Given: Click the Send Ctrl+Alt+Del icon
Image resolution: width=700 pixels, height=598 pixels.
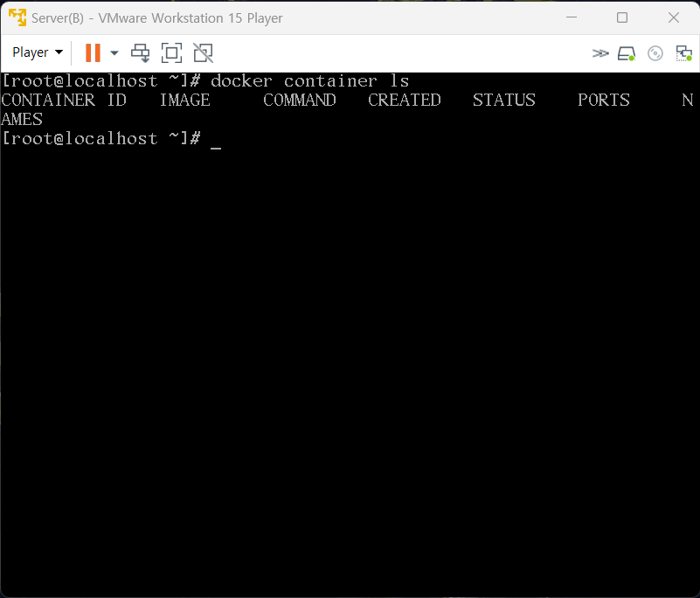Looking at the screenshot, I should coord(140,53).
